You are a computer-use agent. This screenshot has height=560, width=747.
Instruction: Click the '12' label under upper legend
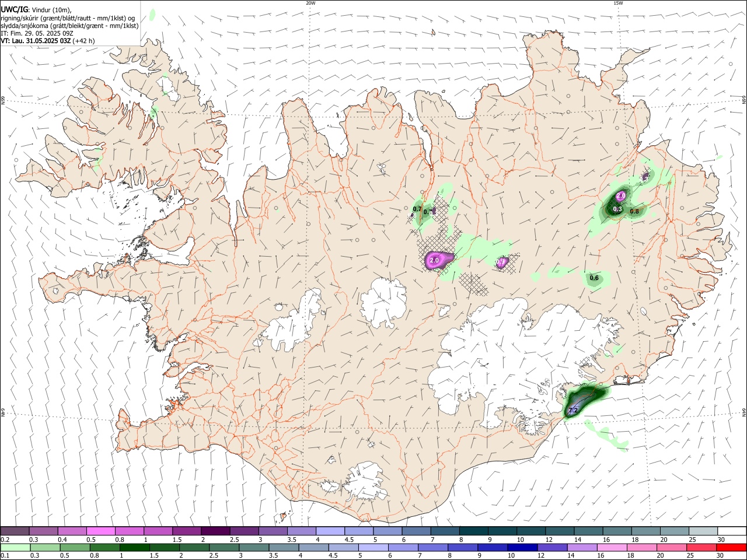click(x=549, y=540)
